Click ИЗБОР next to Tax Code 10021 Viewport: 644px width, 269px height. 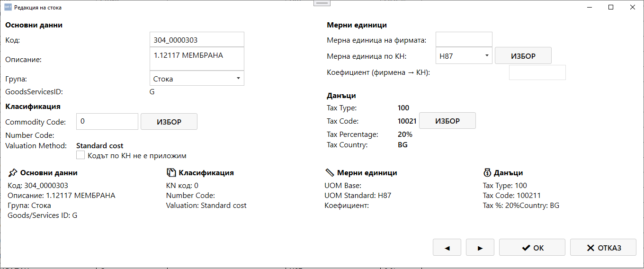click(447, 121)
